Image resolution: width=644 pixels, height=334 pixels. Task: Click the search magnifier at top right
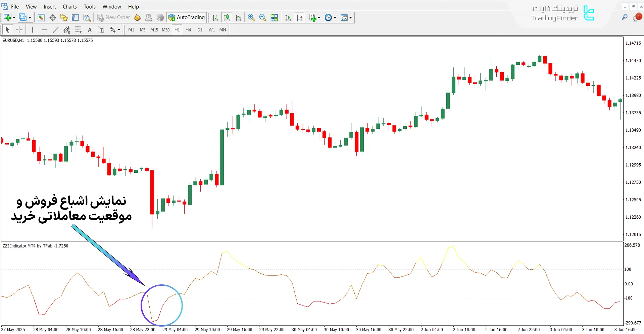(625, 17)
